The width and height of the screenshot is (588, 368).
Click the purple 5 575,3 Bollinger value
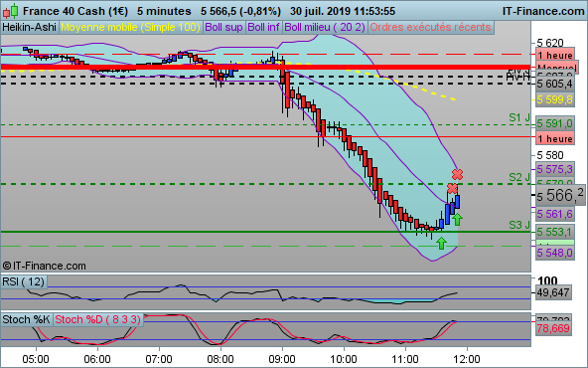(x=555, y=169)
